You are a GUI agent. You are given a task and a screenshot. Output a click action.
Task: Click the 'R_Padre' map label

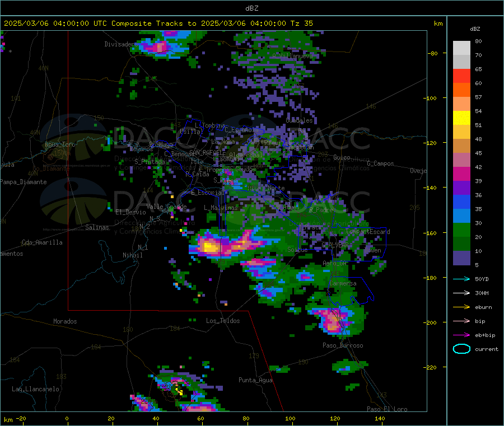point(321,210)
